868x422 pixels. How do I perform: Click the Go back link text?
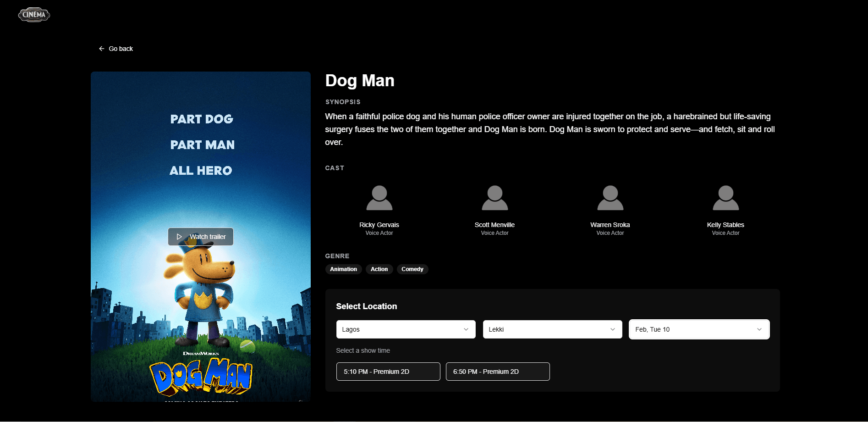pyautogui.click(x=121, y=49)
